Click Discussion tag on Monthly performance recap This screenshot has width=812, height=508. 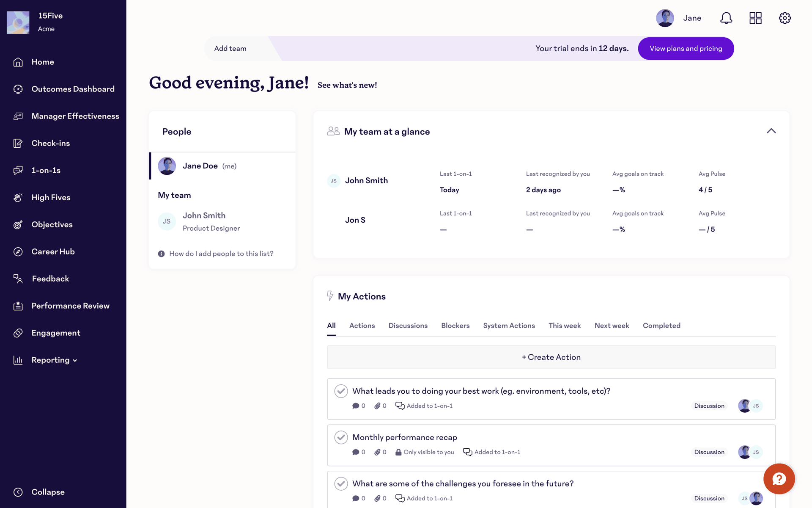pyautogui.click(x=709, y=452)
